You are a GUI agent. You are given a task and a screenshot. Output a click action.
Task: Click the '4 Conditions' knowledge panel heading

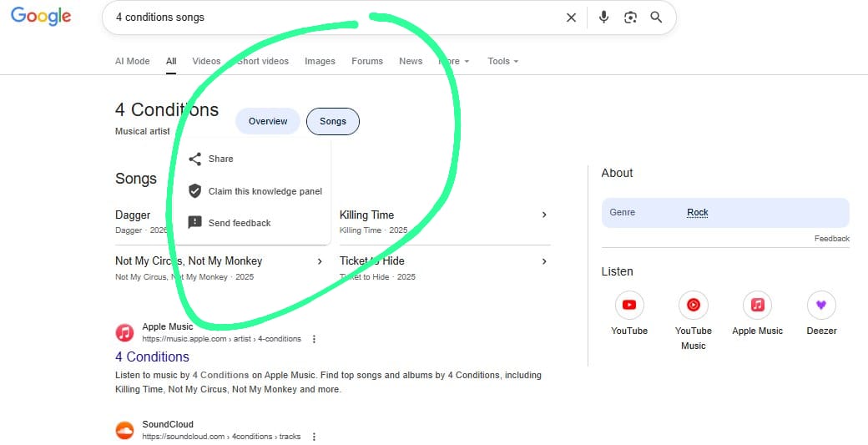[x=167, y=109]
